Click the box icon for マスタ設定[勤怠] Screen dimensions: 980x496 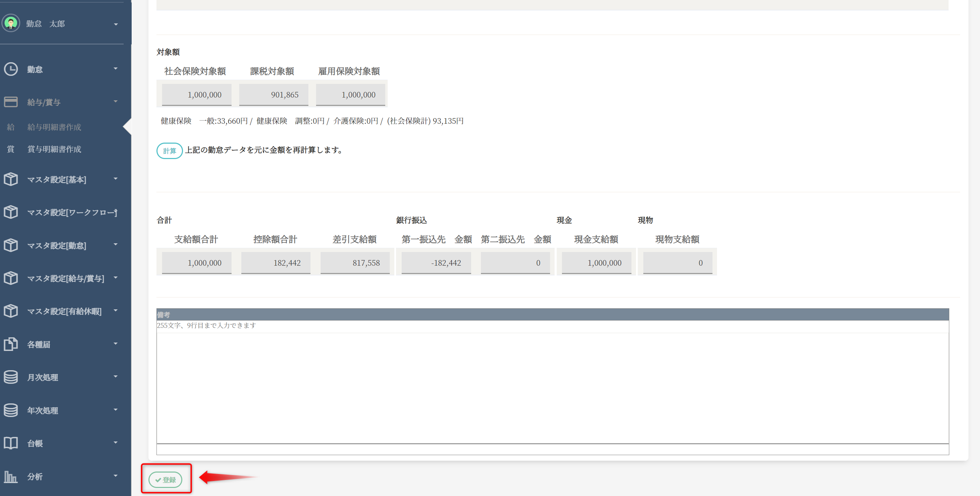click(x=10, y=245)
